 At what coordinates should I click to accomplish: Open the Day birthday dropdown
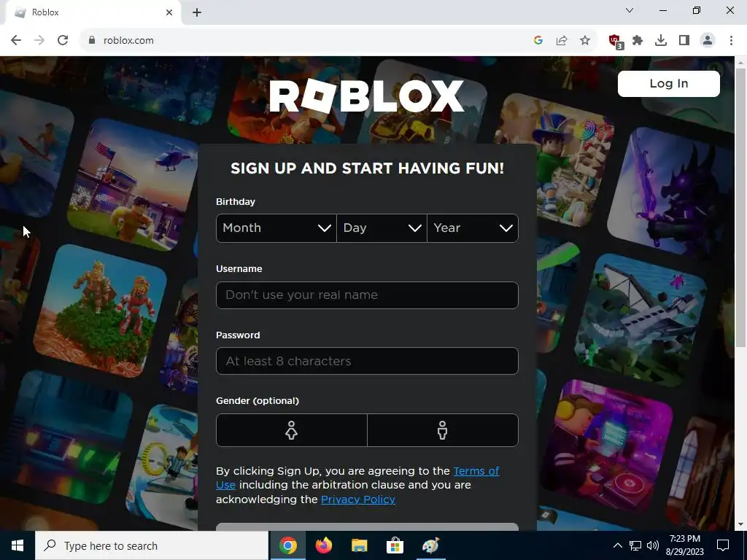(x=382, y=228)
